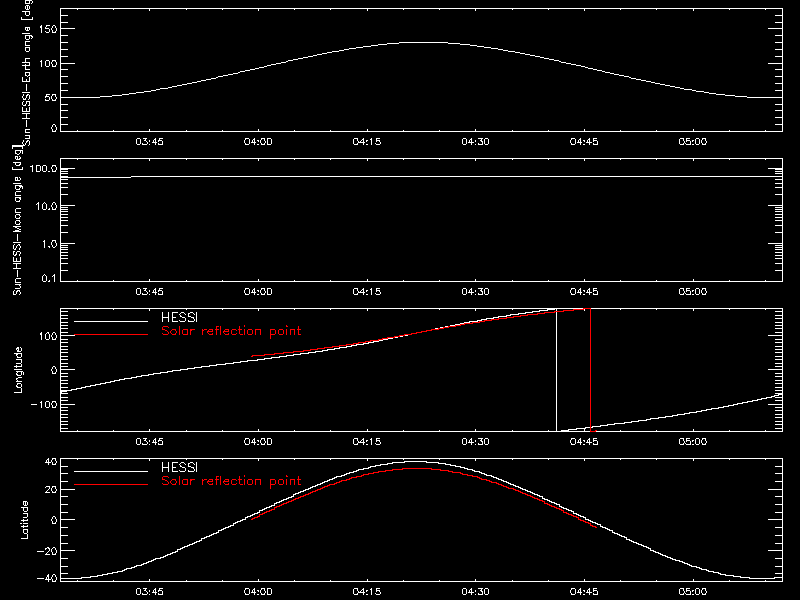Click 04:15 label under Latitude plot
This screenshot has width=800, height=600.
click(x=367, y=591)
